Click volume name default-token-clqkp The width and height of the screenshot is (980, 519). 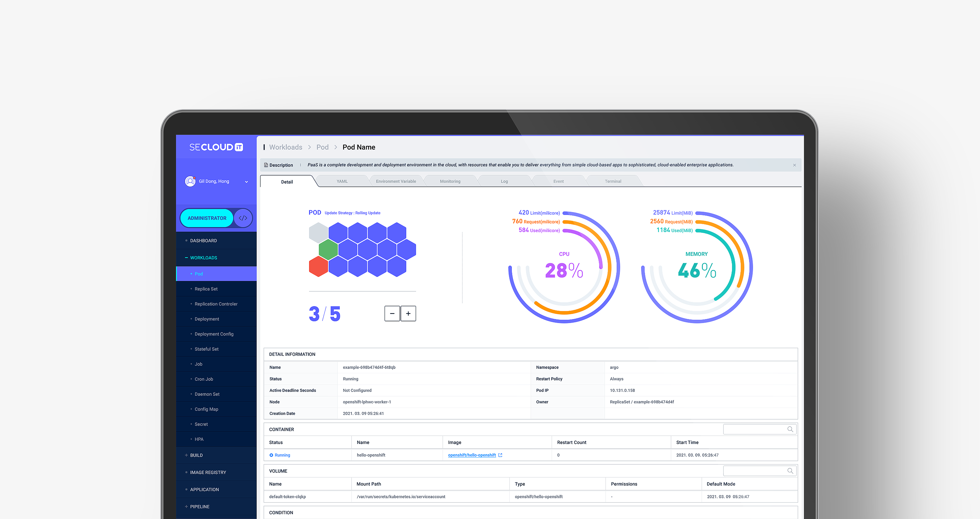[287, 497]
